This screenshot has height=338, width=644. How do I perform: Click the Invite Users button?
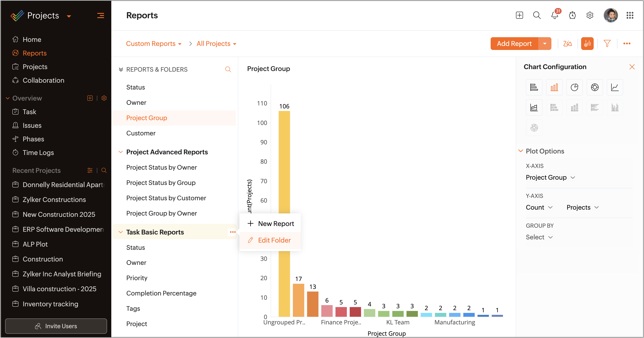click(x=56, y=326)
